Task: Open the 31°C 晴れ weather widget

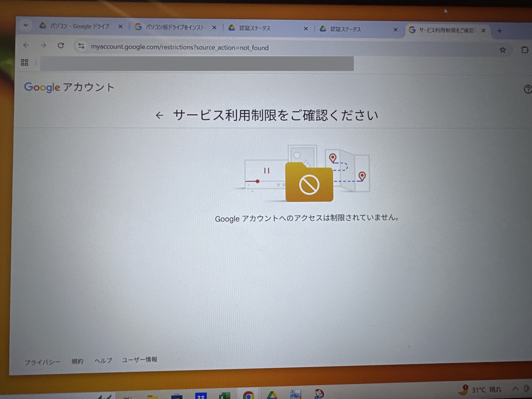Action: tap(480, 390)
